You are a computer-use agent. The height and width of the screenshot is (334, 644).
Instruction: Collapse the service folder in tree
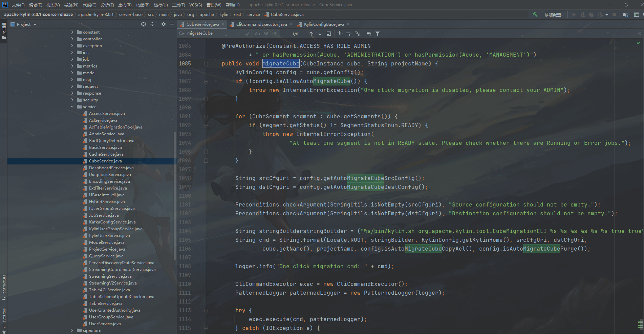[x=72, y=107]
